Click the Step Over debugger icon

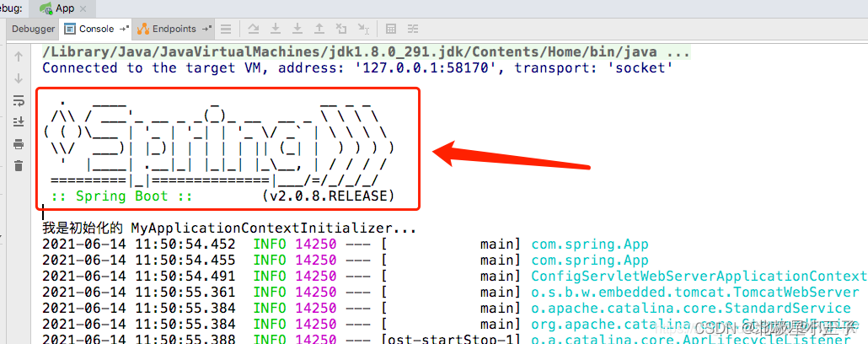[254, 29]
